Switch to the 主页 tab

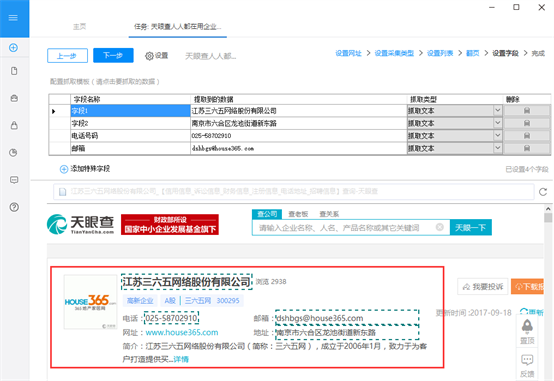point(79,27)
